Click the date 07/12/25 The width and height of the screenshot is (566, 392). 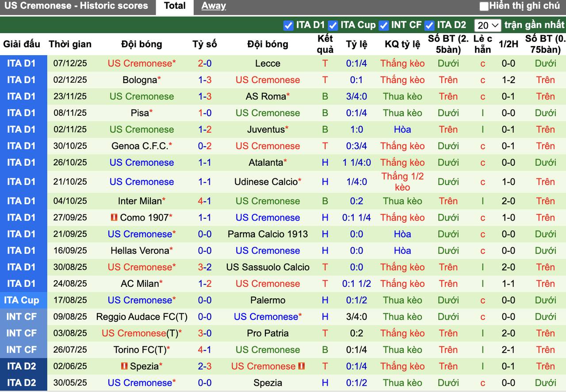coord(70,64)
